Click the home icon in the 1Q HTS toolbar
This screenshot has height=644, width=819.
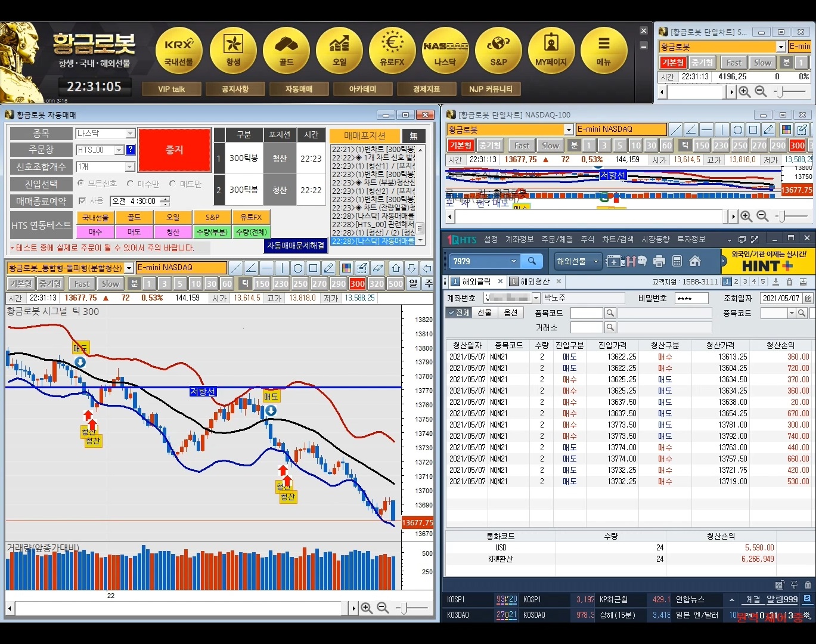(694, 261)
